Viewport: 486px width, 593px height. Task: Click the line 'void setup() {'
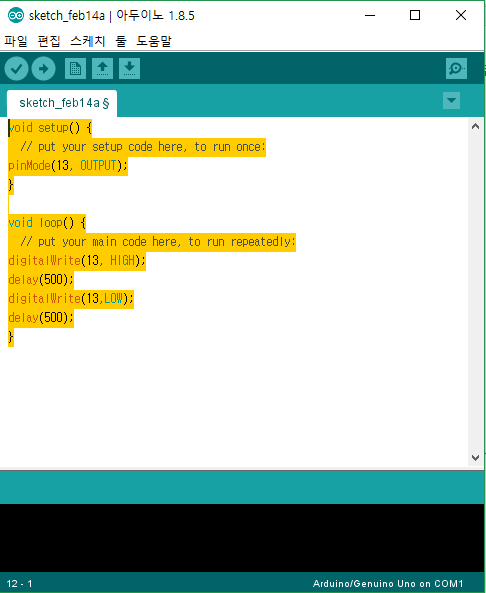click(50, 128)
